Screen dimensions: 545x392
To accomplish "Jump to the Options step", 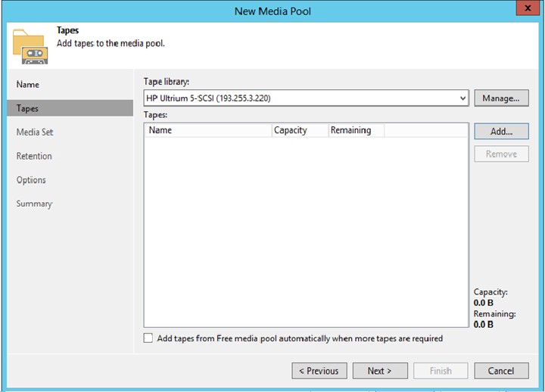I will pyautogui.click(x=31, y=180).
